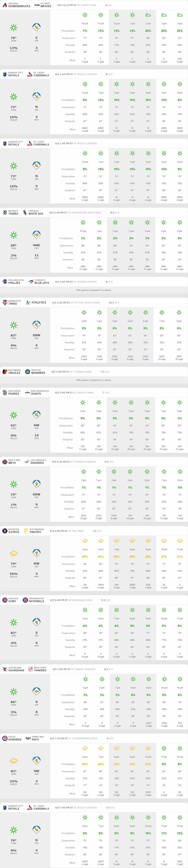Click the 6/5 7:45 PM ET game time text
Screen dimensions: 188x868
point(64,807)
